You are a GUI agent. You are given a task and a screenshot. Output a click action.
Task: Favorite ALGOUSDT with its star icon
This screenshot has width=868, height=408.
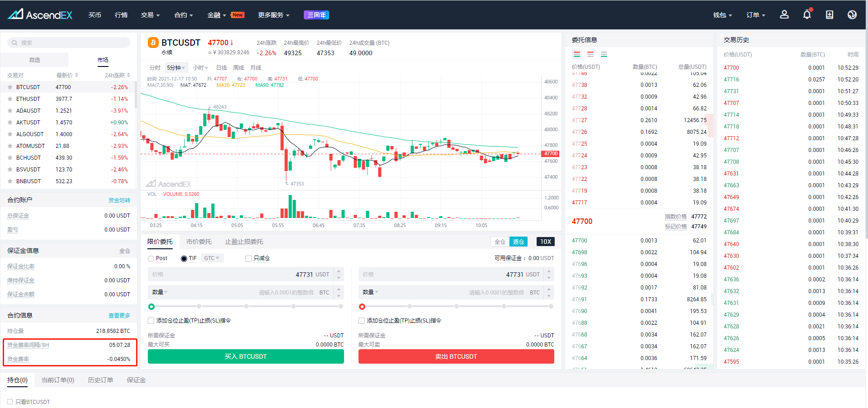(10, 134)
